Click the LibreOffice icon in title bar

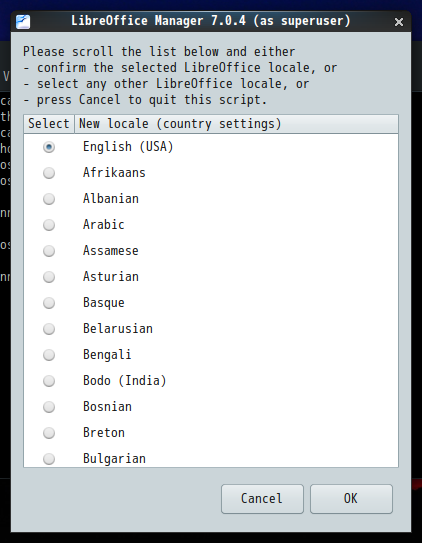click(x=23, y=21)
